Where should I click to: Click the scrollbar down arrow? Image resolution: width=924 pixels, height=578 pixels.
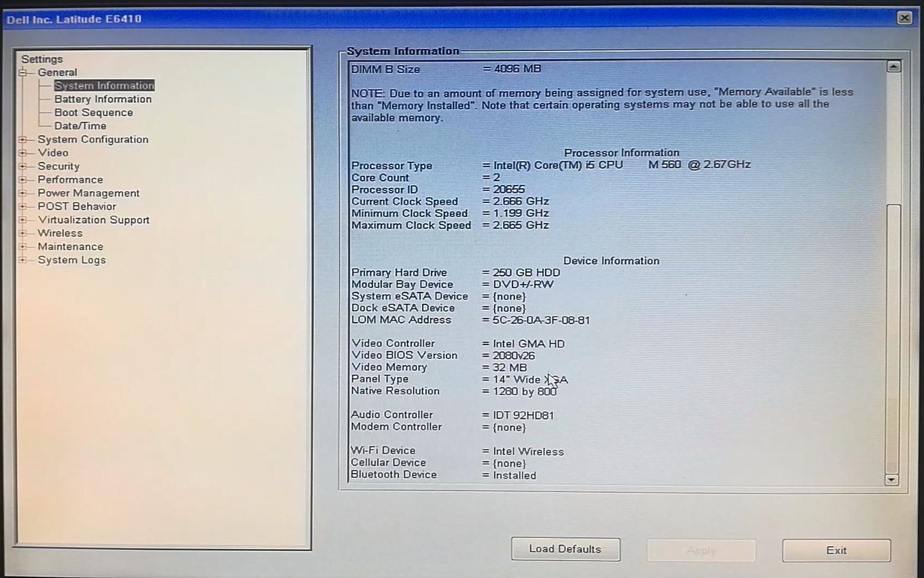[892, 480]
